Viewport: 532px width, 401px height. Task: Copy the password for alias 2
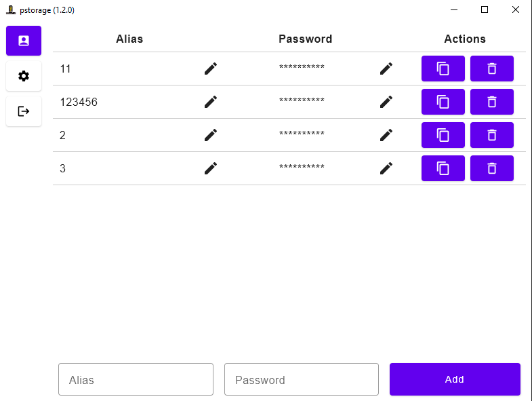pos(443,135)
